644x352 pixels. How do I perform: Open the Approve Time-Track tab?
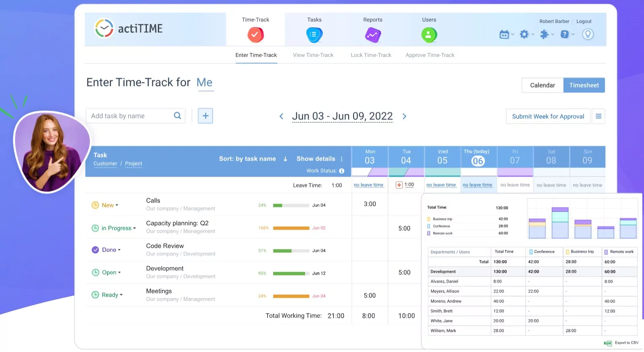pos(430,55)
